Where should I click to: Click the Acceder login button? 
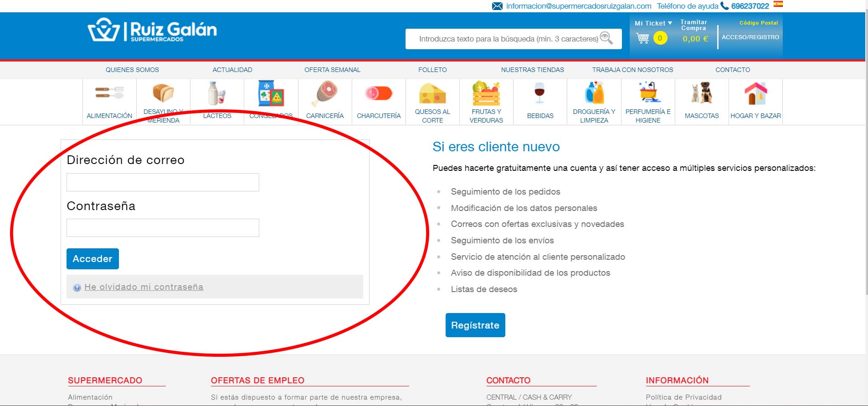[92, 259]
